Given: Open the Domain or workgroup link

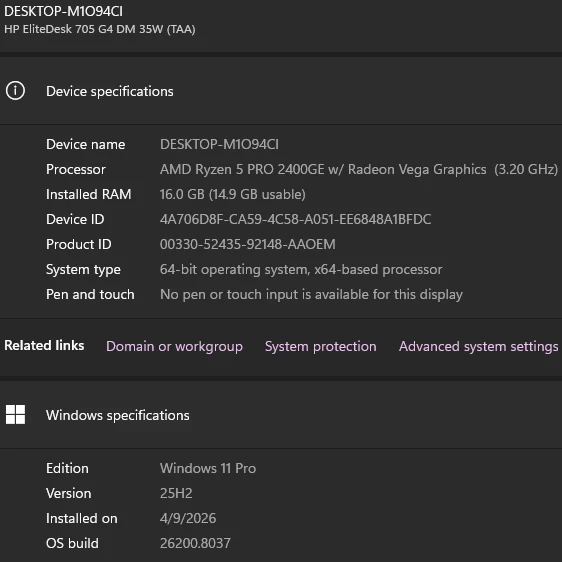Looking at the screenshot, I should click(x=174, y=346).
